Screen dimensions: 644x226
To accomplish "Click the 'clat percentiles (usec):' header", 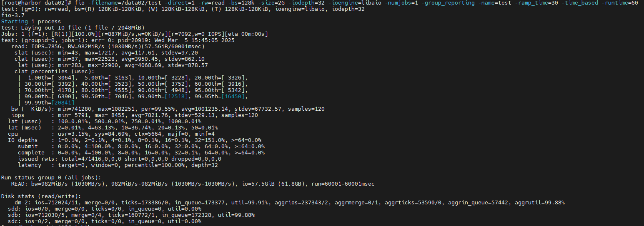I will (x=54, y=72).
